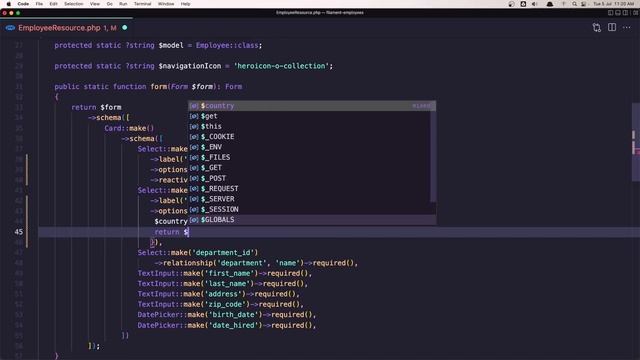Open the Help menu
Viewport: 640px width, 360px height.
point(185,4)
